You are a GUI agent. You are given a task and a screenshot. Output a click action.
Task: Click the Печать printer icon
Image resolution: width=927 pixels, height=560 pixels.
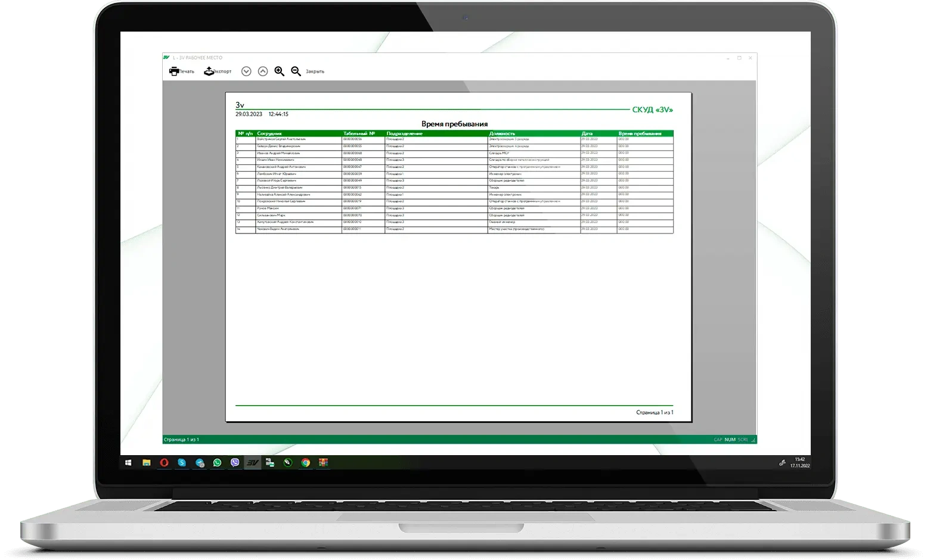click(174, 71)
